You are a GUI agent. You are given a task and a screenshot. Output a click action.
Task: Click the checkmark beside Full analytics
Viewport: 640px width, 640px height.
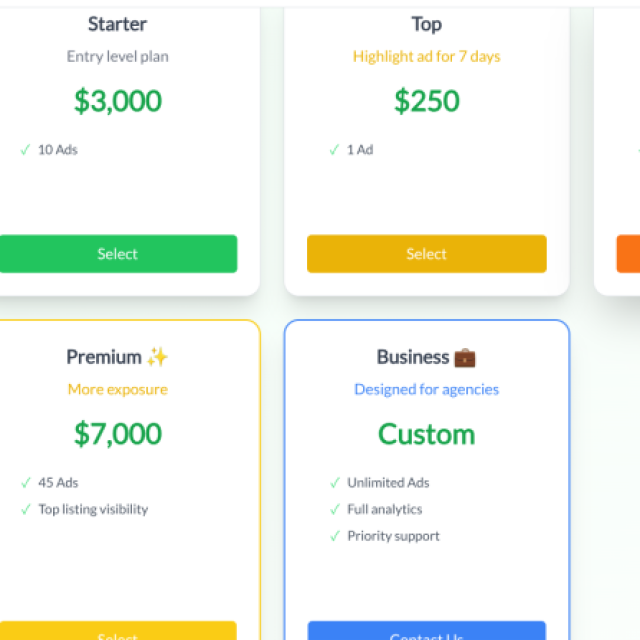(335, 509)
